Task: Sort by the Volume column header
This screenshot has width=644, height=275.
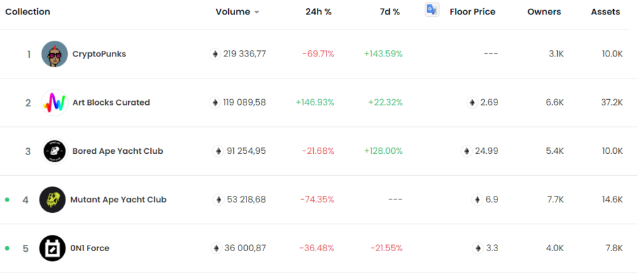Action: (x=232, y=12)
